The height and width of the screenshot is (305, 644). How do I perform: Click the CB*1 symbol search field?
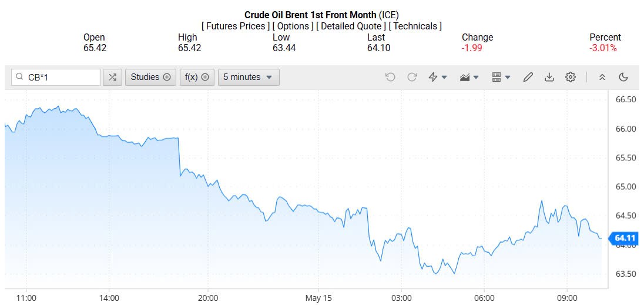tap(62, 77)
